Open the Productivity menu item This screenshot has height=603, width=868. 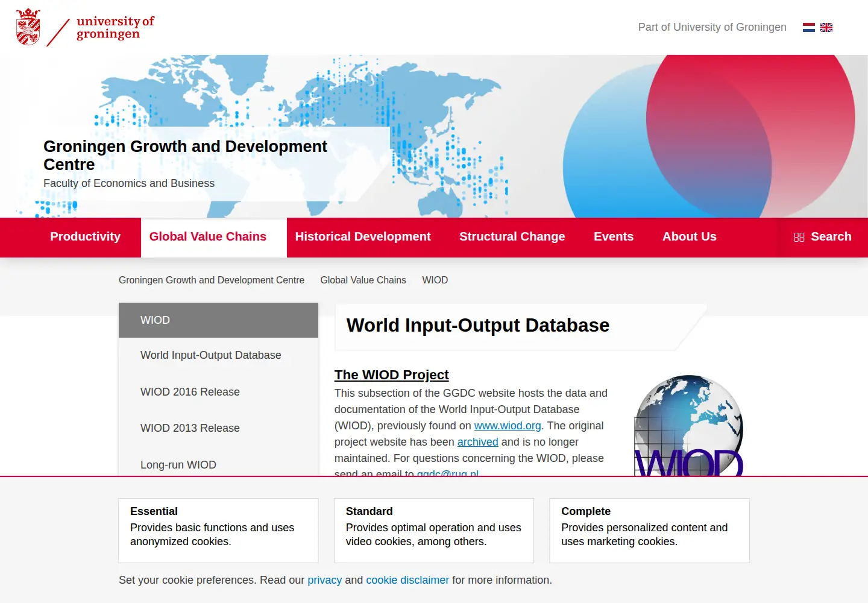click(x=85, y=237)
